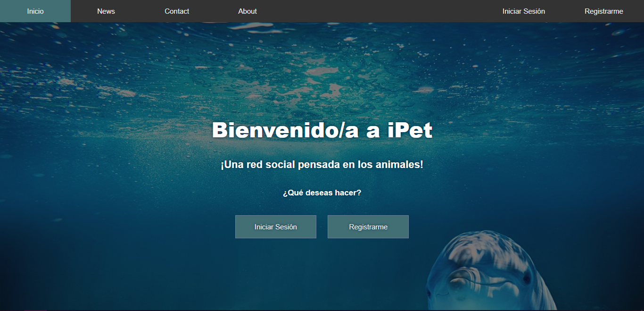Screen dimensions: 644x311
Task: Open the Contact nav link
Action: click(177, 11)
